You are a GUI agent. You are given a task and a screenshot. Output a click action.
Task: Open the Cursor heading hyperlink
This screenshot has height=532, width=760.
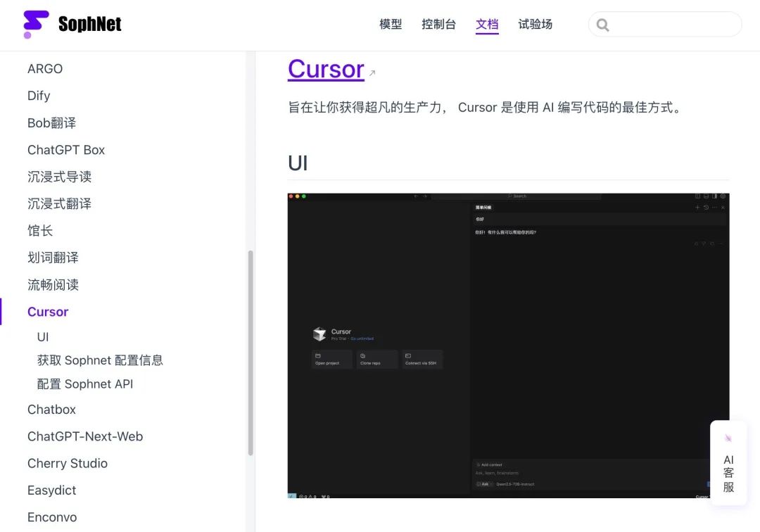[x=326, y=69]
